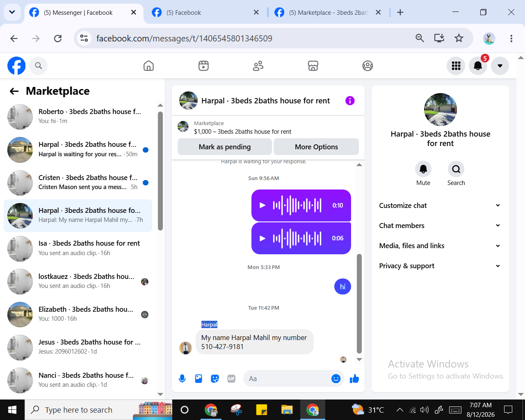Open Windows Start menu
Image resolution: width=525 pixels, height=420 pixels.
12,410
